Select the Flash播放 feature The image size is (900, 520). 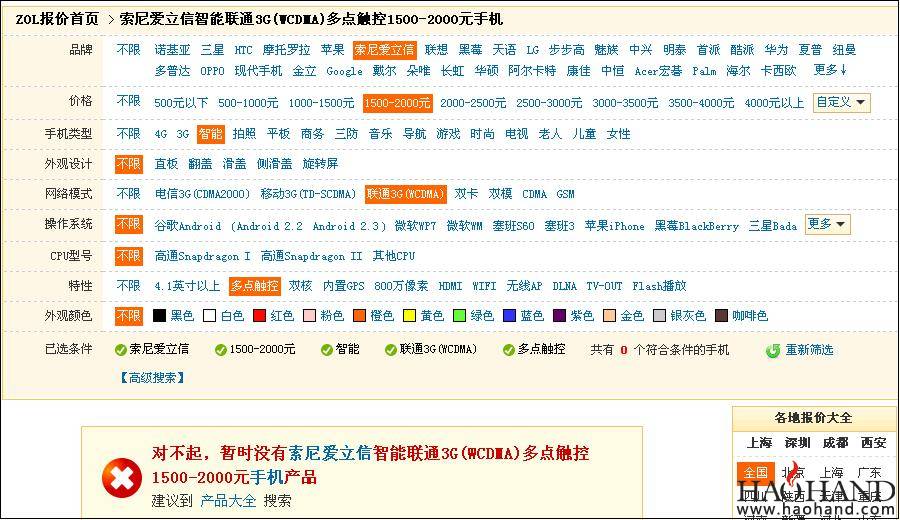[660, 286]
